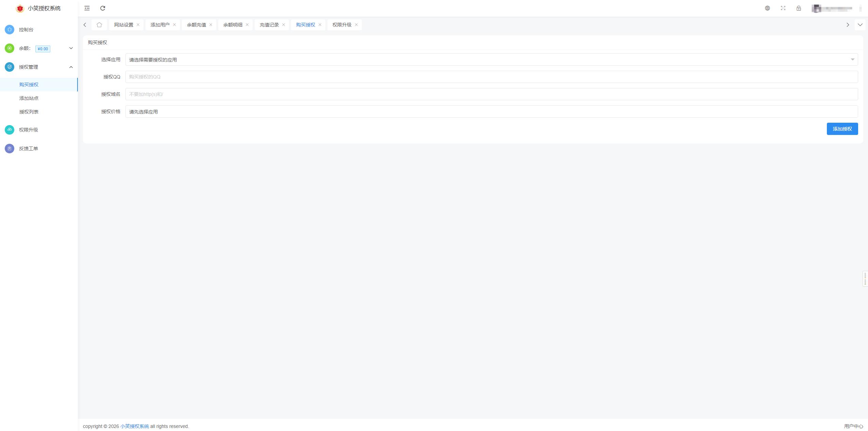
Task: Open 小笑授权系统 footer link
Action: point(135,426)
